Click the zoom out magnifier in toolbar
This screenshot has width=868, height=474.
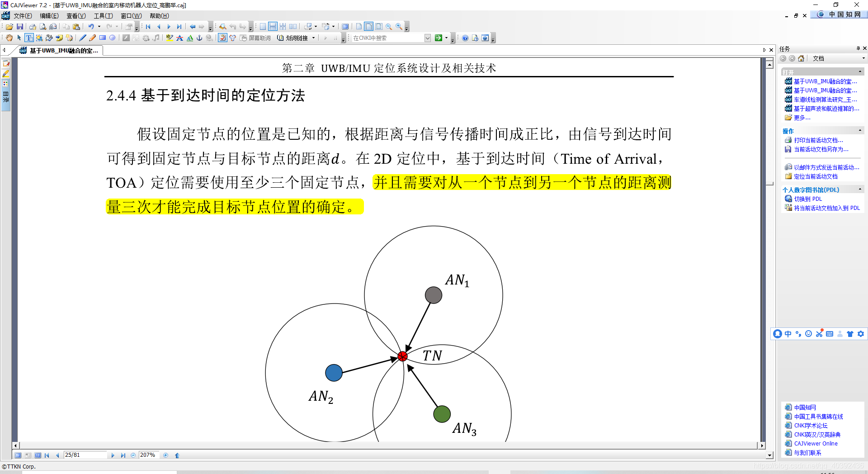click(389, 27)
